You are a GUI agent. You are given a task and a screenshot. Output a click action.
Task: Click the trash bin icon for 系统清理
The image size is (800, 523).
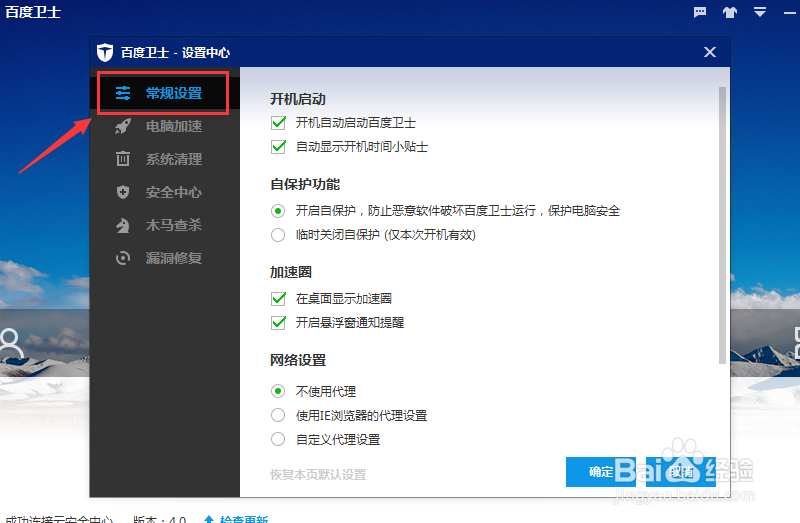tap(123, 159)
